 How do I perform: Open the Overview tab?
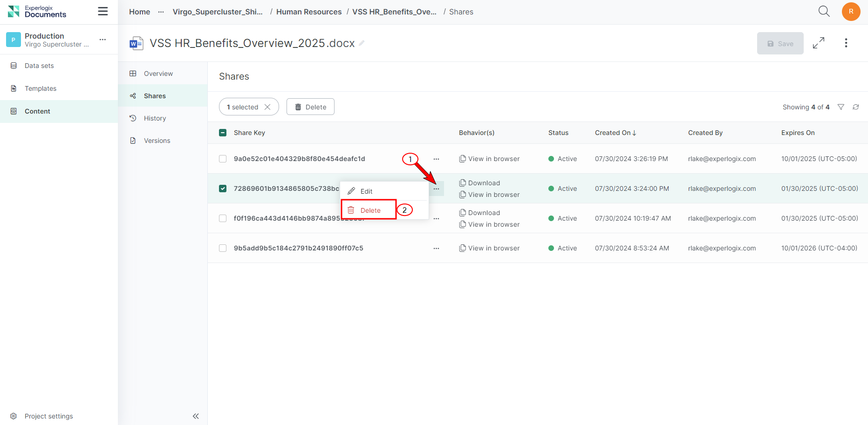pos(163,74)
